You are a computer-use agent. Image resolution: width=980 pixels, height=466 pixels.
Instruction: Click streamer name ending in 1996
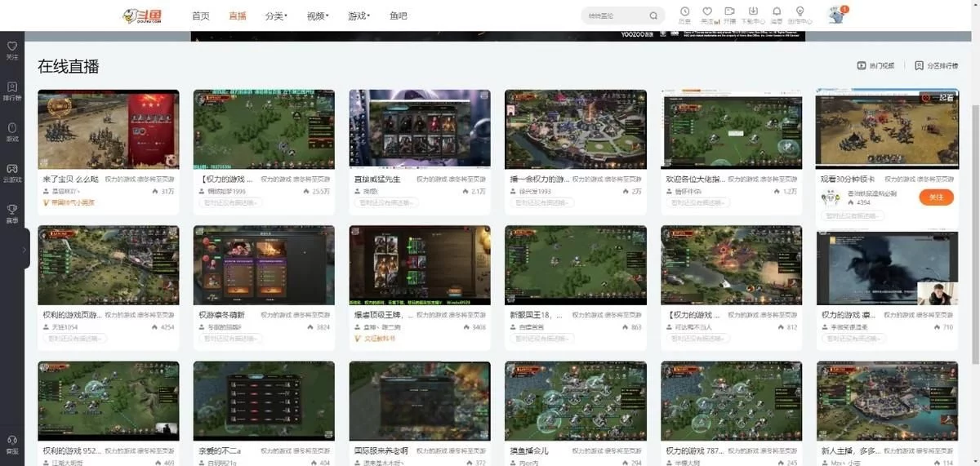click(x=226, y=191)
